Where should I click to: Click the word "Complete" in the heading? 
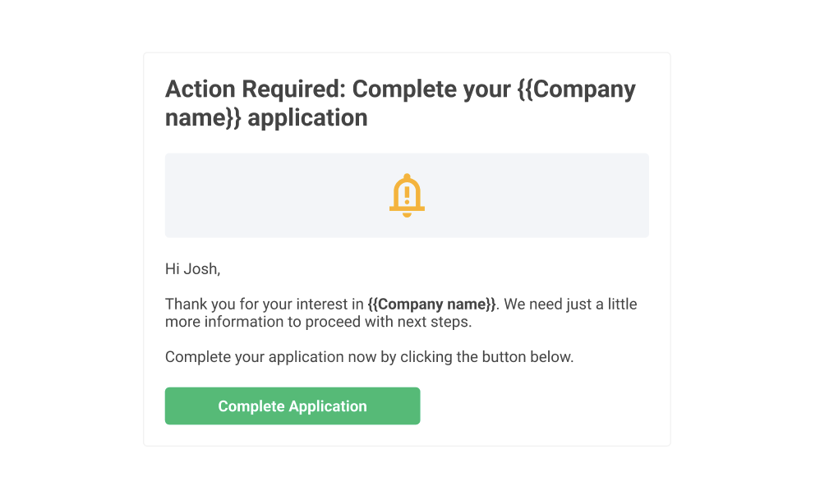point(405,89)
